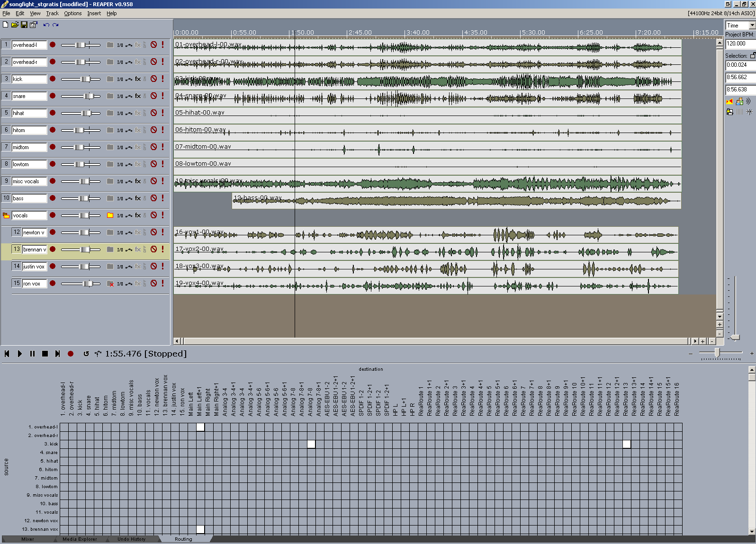Open the I/O routing for the hihat track
The image size is (756, 544).
(120, 113)
